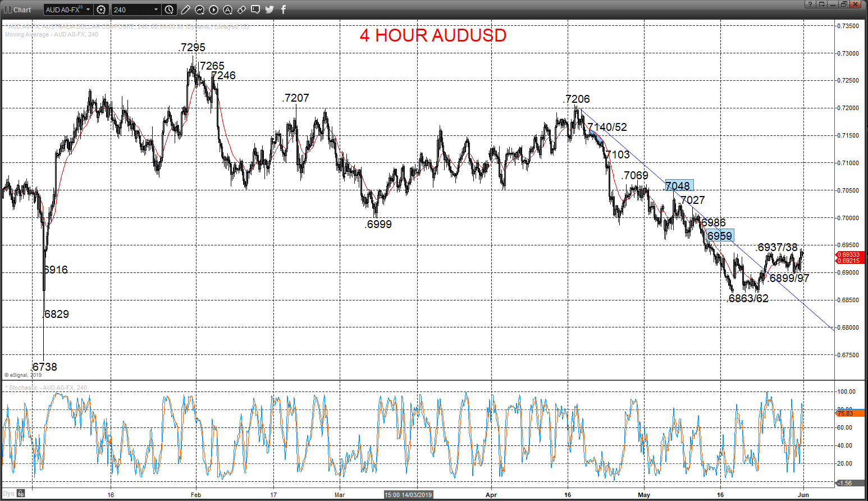This screenshot has height=501, width=868.
Task: Click the 20.00 stochastic axis label
Action: click(x=845, y=463)
